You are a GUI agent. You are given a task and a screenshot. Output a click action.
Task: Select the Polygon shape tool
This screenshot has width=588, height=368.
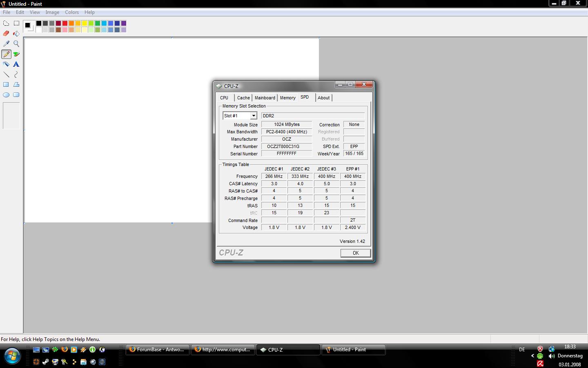(x=16, y=85)
